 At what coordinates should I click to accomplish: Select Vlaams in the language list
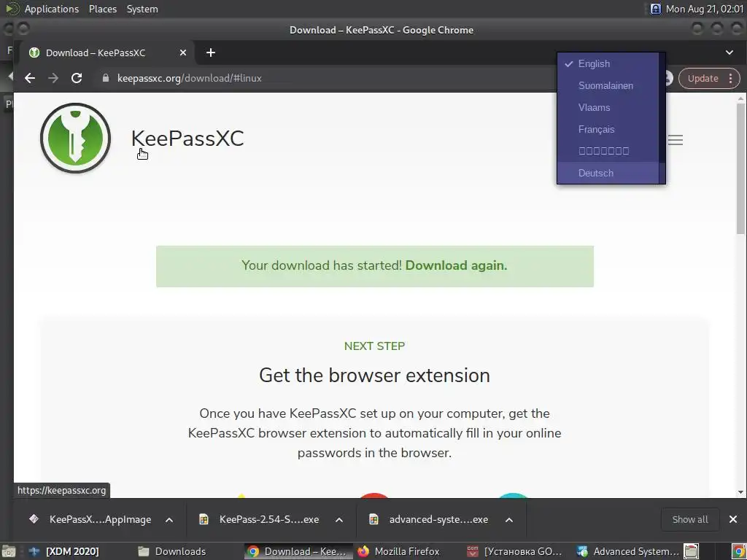(608, 108)
